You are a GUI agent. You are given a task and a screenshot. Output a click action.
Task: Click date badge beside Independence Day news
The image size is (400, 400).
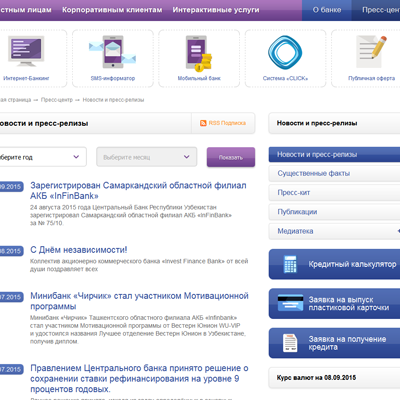12,251
